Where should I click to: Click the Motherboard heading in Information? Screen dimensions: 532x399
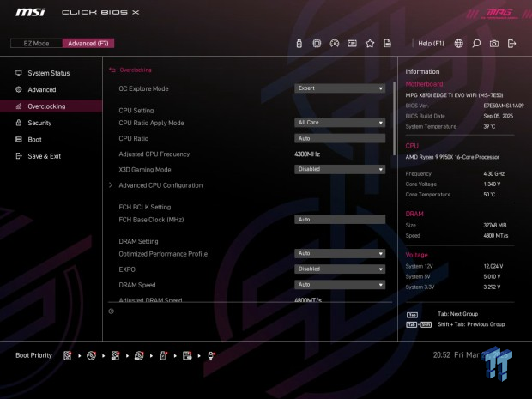point(424,84)
